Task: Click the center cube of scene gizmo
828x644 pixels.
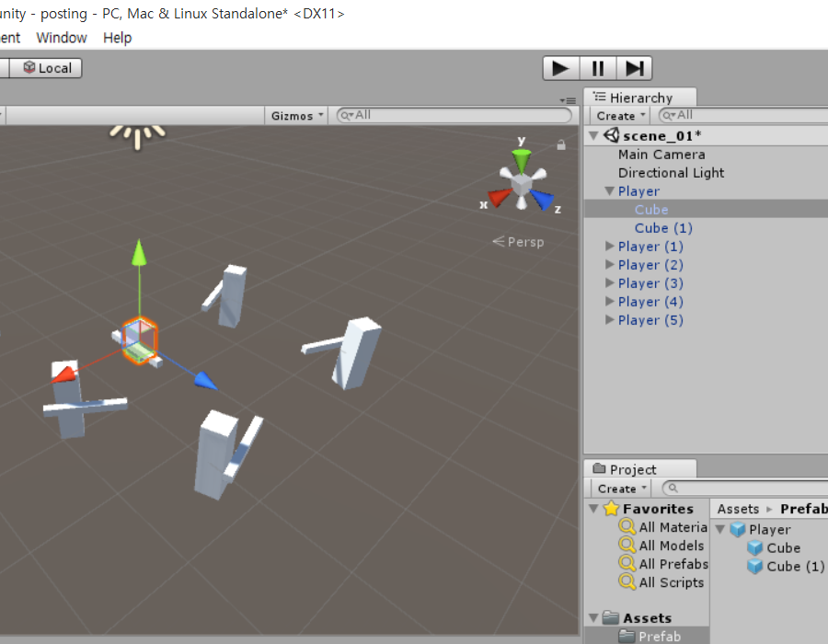Action: click(x=522, y=184)
